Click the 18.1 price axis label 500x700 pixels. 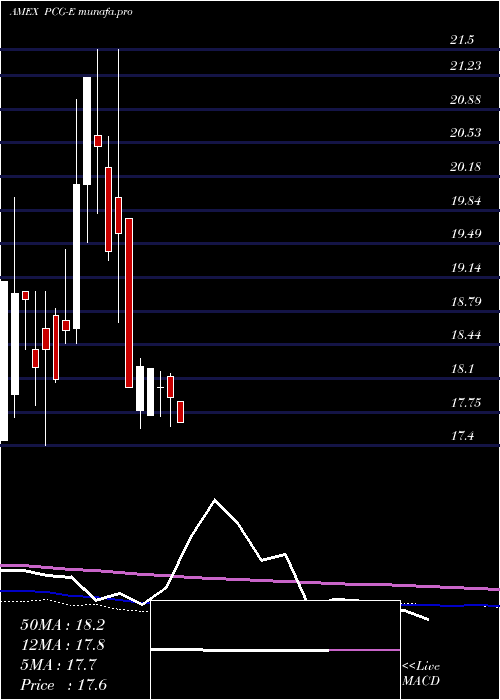[462, 369]
